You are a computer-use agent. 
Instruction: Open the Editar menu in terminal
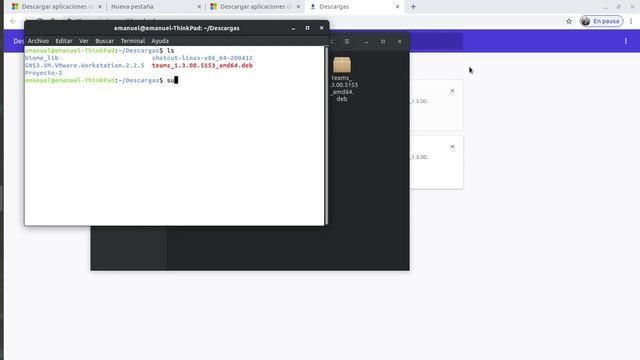pyautogui.click(x=64, y=41)
